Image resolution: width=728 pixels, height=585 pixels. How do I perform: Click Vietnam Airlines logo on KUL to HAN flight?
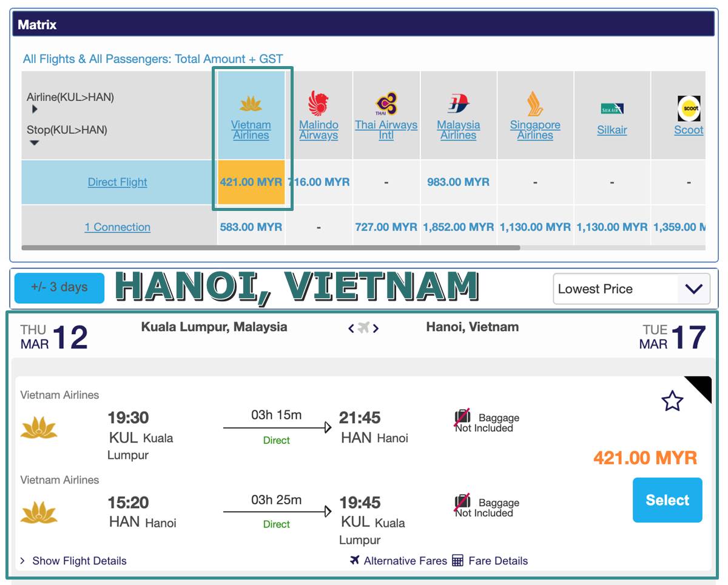[39, 428]
